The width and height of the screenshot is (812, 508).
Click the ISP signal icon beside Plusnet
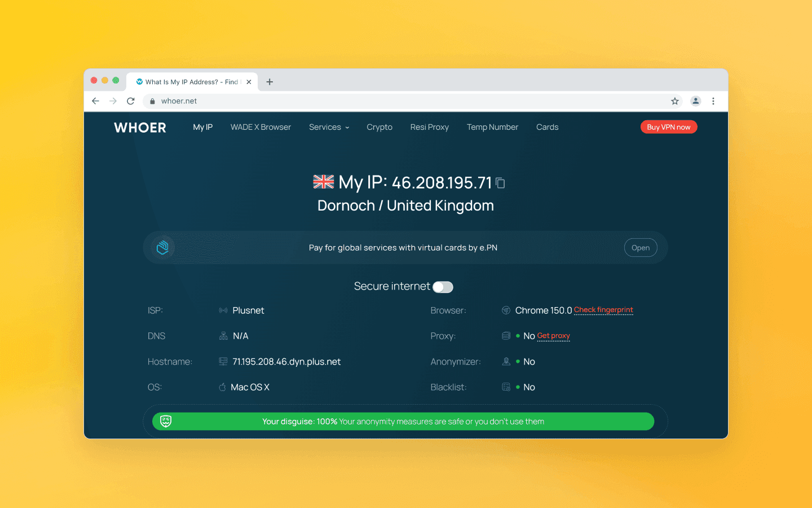[x=223, y=310]
